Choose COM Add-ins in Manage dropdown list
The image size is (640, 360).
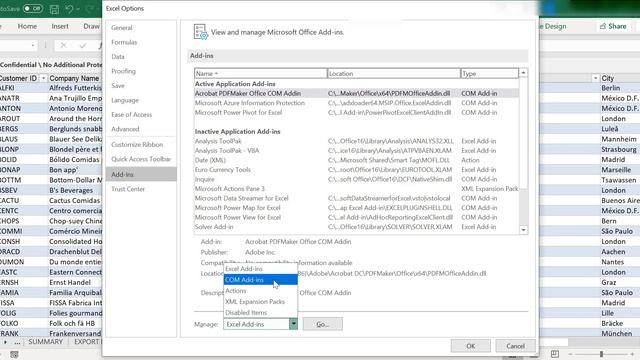[260, 280]
